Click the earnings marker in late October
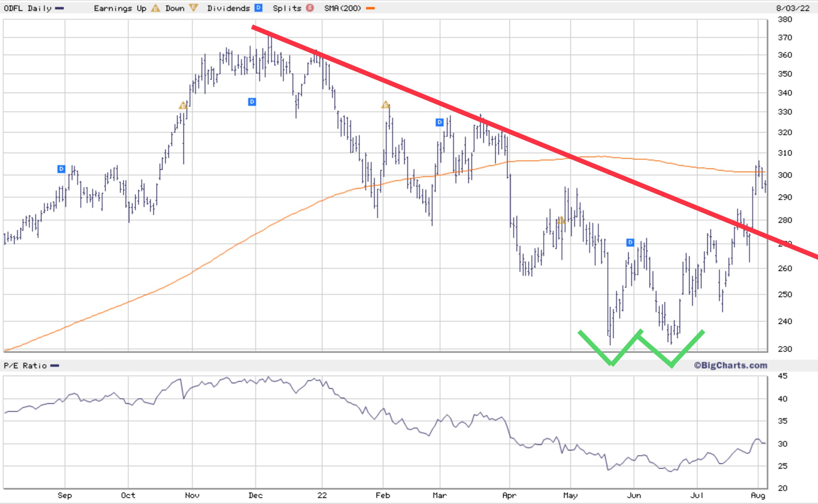This screenshot has height=504, width=818. pyautogui.click(x=182, y=106)
